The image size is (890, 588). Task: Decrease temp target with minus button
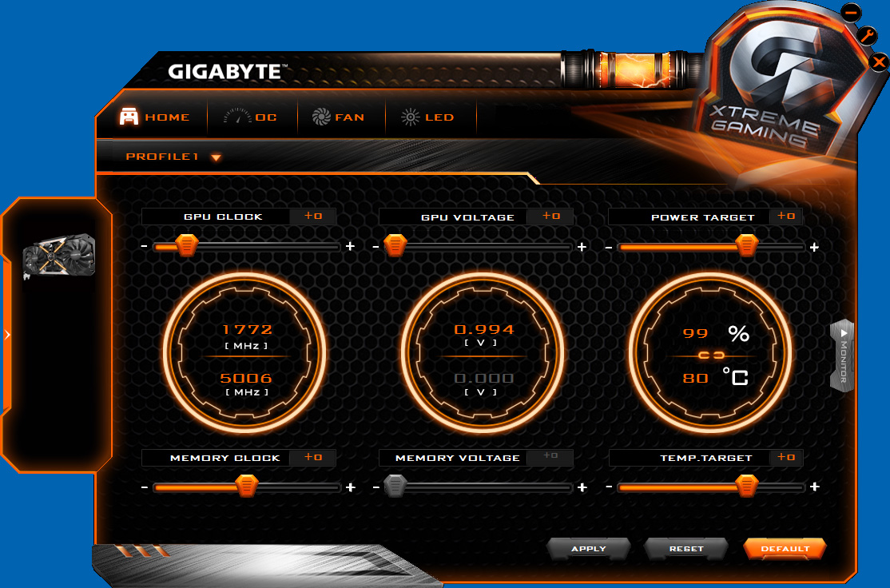(x=609, y=487)
